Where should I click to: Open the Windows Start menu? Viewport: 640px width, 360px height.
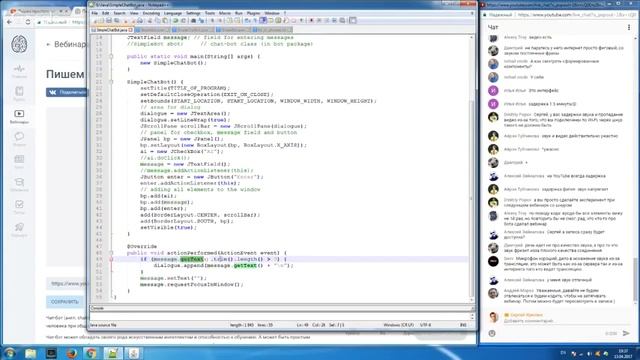click(x=10, y=353)
